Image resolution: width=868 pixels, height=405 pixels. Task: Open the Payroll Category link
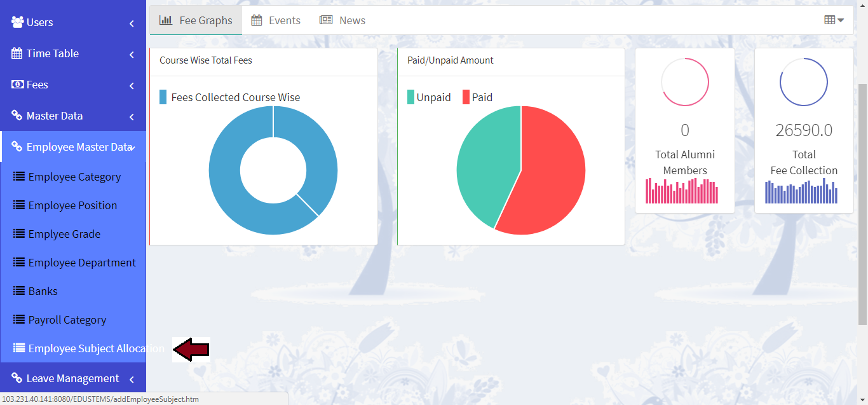[67, 320]
